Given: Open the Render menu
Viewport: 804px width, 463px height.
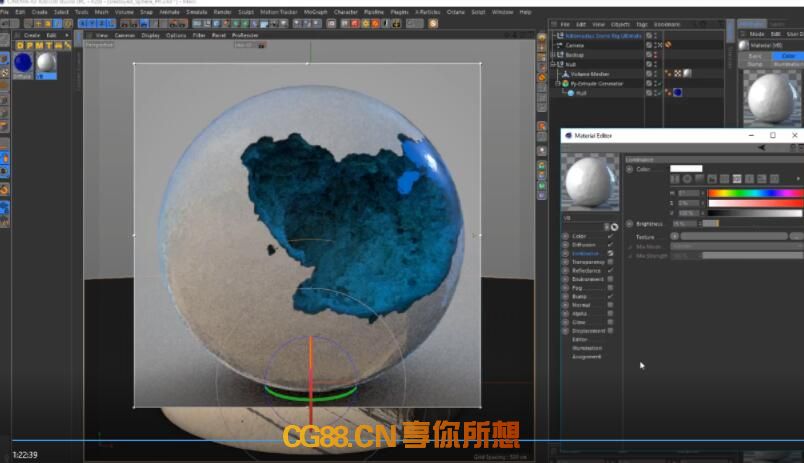Looking at the screenshot, I should coord(222,12).
